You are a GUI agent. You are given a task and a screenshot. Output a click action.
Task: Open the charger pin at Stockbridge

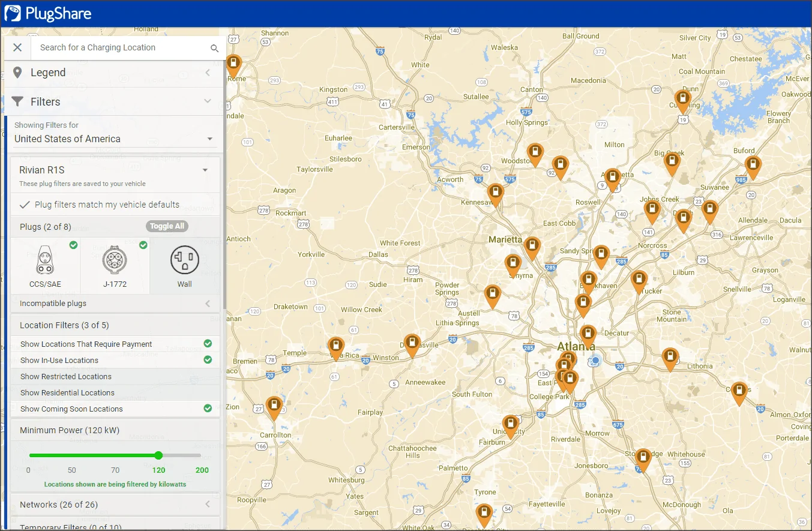click(x=643, y=460)
